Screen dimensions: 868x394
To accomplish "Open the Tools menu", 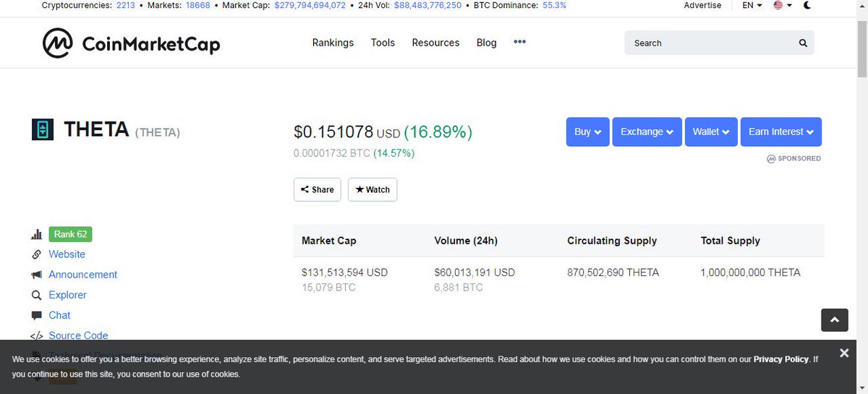I will coord(383,43).
